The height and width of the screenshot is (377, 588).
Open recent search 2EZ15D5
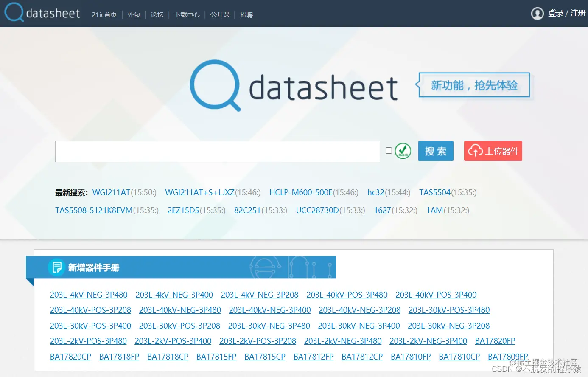[x=183, y=210]
